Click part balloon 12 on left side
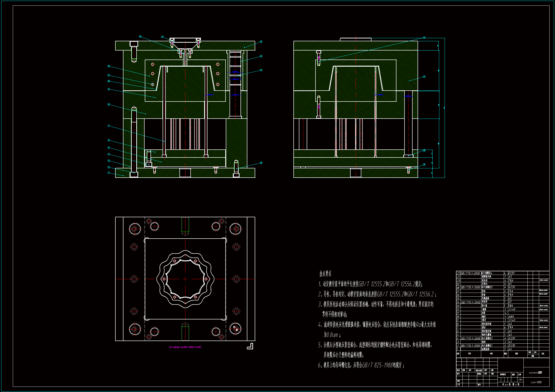This screenshot has height=392, width=555. [x=109, y=66]
